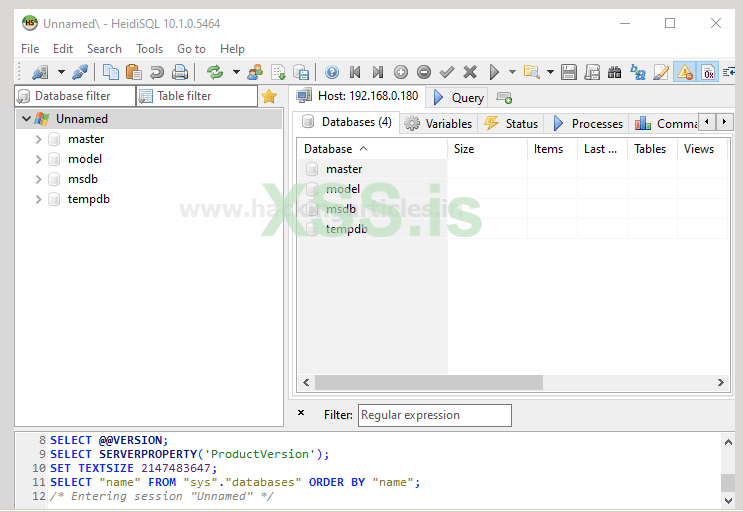
Task: Click the Insert row plus icon
Action: click(x=401, y=72)
